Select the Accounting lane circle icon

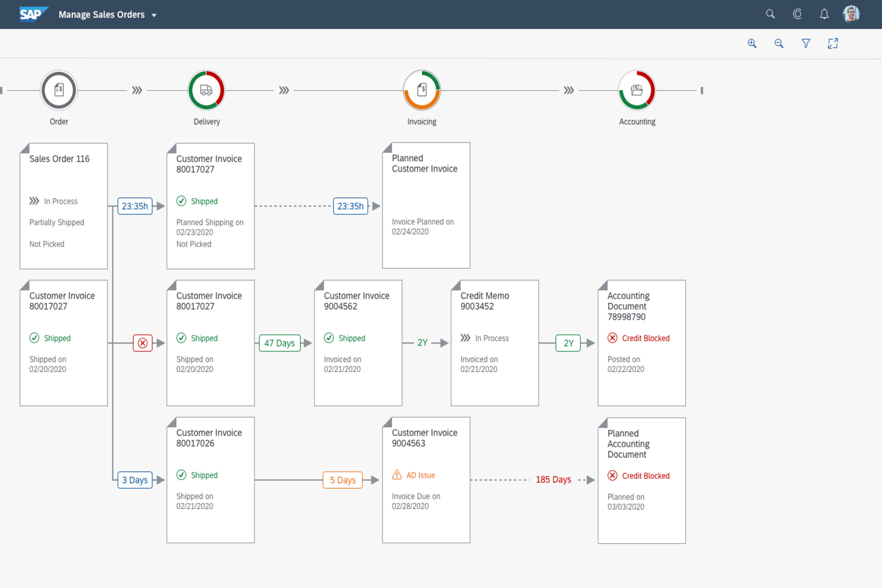click(x=637, y=90)
